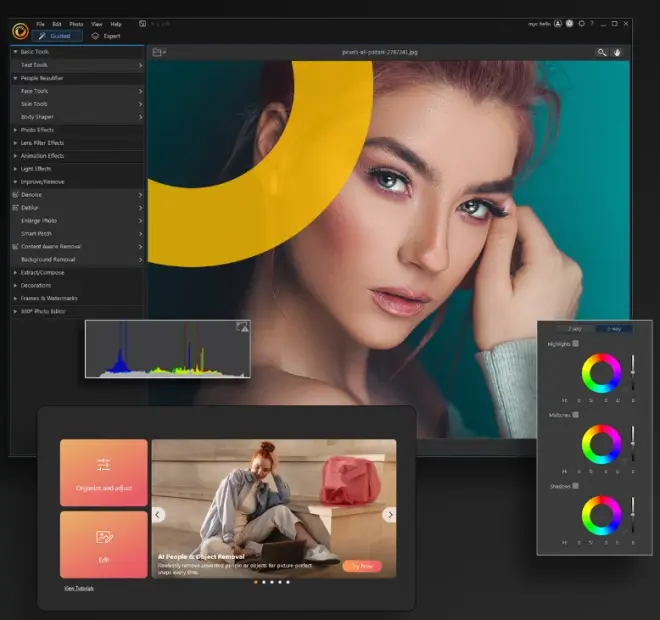660x620 pixels.
Task: Open the settings gear icon in title bar
Action: [582, 23]
